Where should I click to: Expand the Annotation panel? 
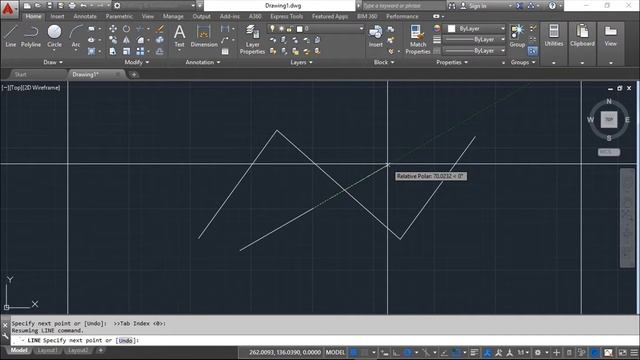pyautogui.click(x=202, y=62)
